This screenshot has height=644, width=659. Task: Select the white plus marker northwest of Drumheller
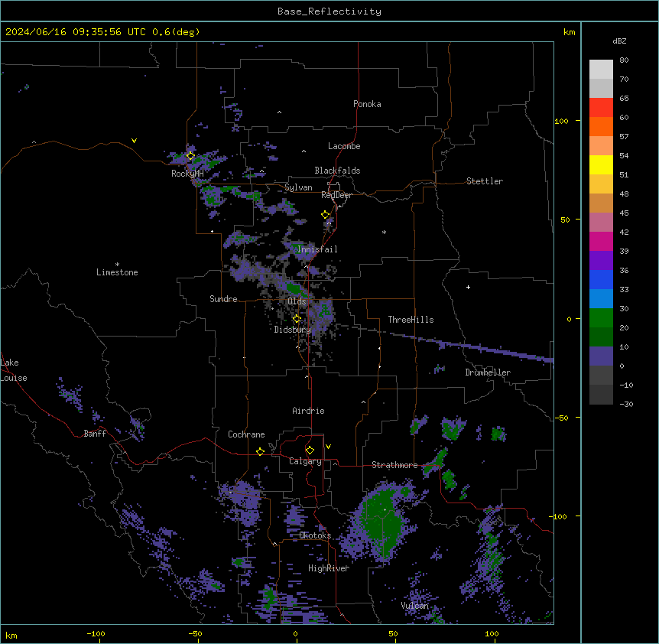468,287
